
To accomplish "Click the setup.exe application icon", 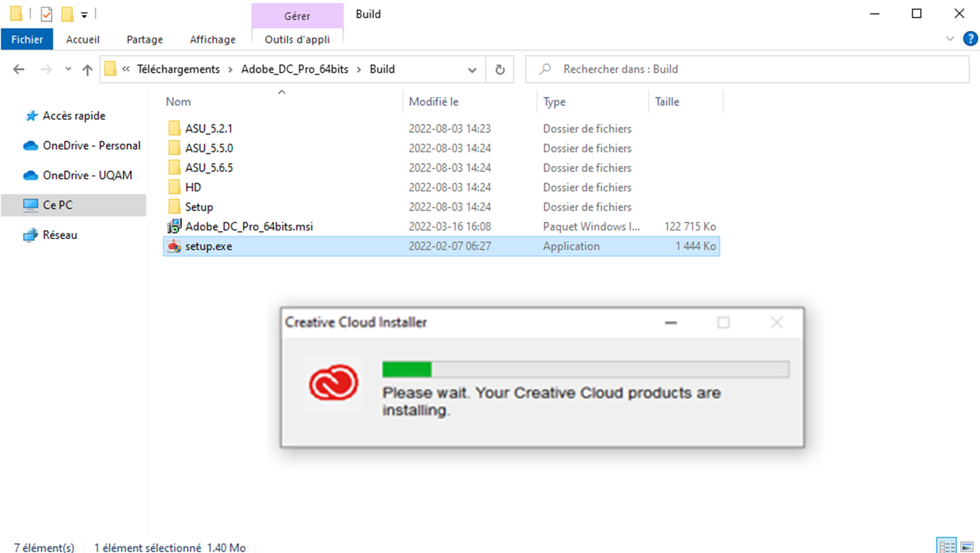I will [174, 246].
